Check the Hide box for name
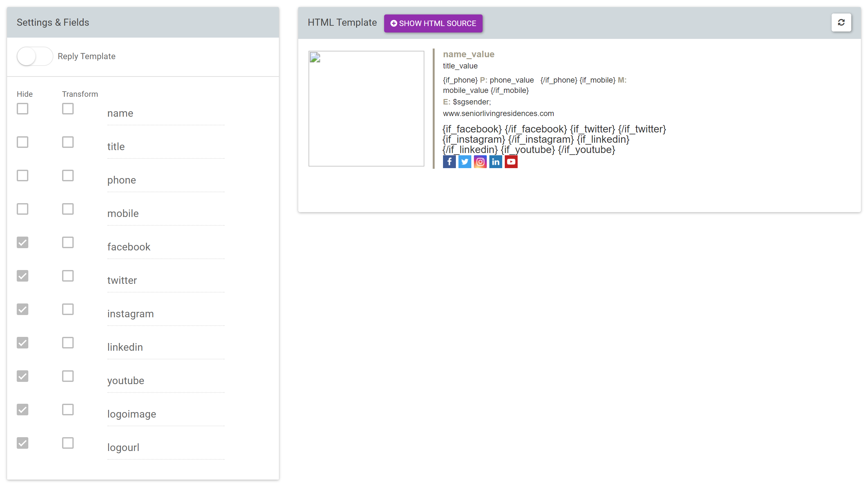 tap(23, 109)
